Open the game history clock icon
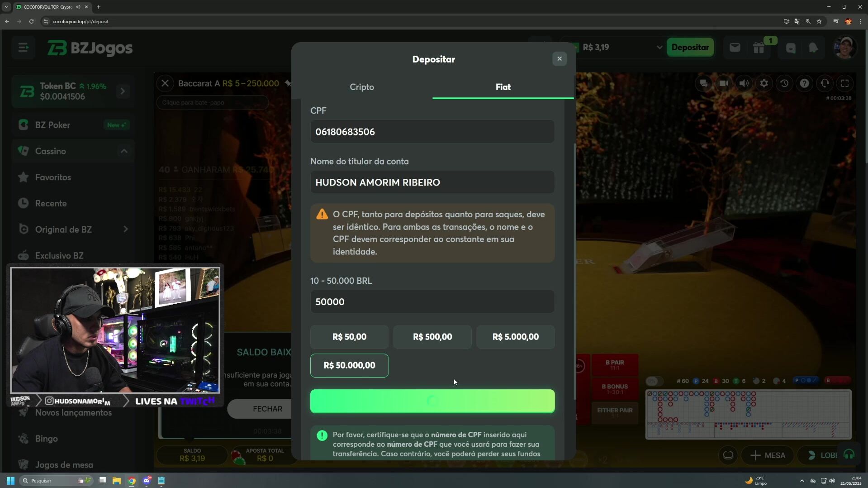This screenshot has height=488, width=868. pos(784,83)
